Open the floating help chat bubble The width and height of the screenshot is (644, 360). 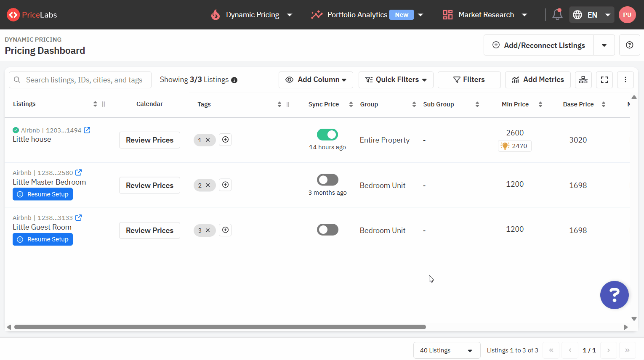(615, 295)
